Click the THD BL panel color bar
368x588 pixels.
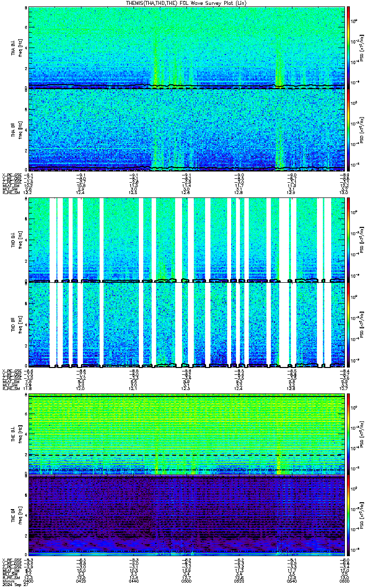[x=348, y=240]
